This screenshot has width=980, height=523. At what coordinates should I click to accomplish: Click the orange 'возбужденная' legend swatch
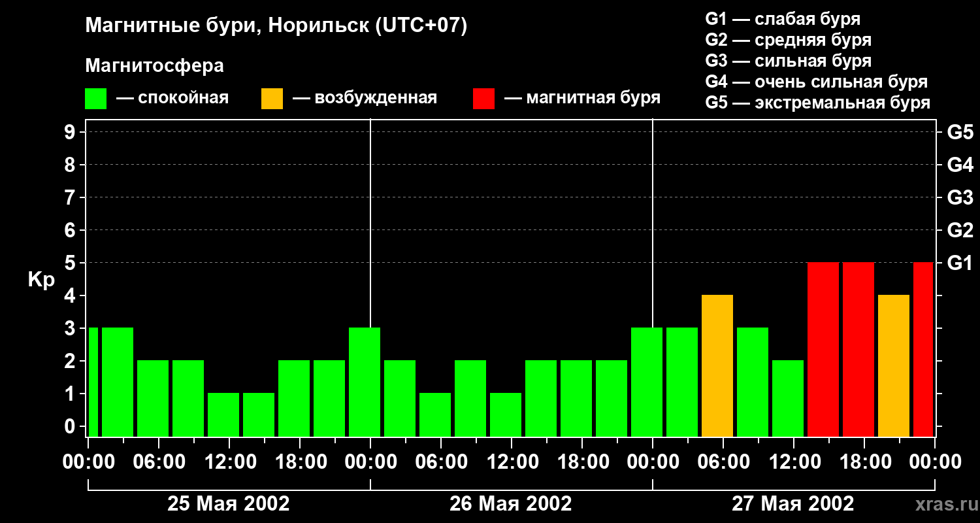tap(272, 99)
